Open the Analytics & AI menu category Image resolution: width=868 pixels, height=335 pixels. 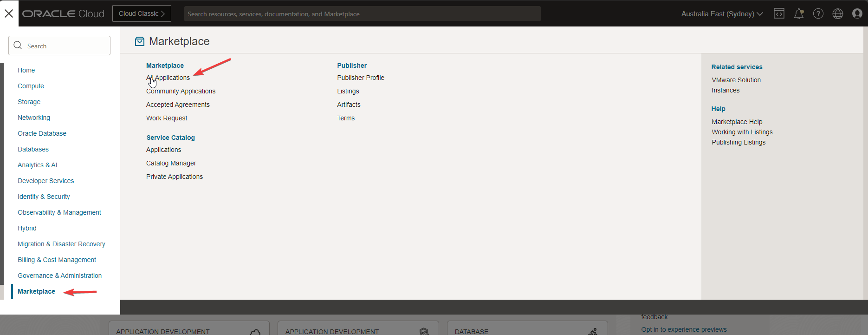click(x=38, y=165)
